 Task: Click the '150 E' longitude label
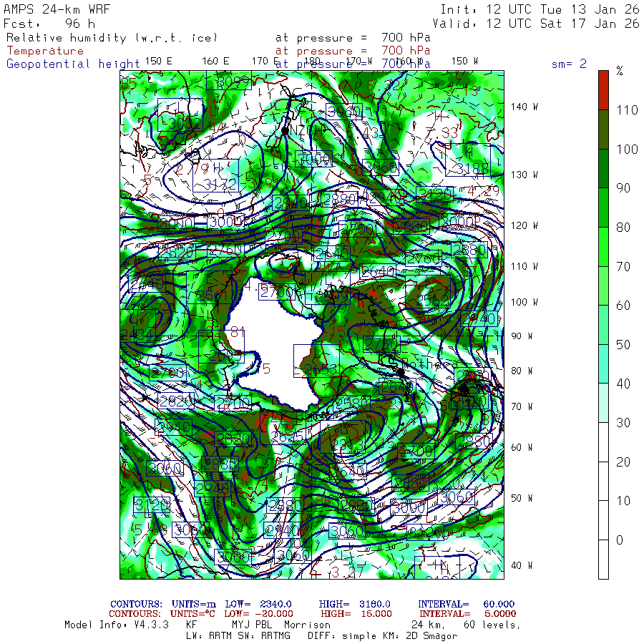click(x=159, y=62)
